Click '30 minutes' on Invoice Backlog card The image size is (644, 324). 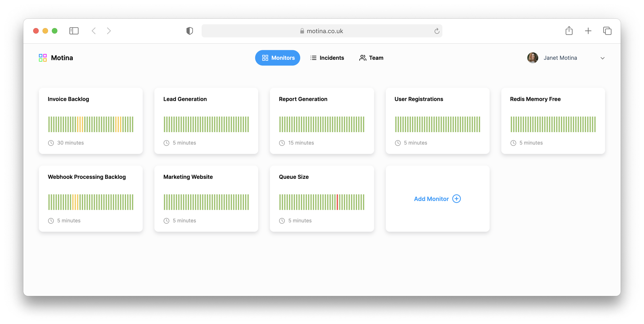click(x=70, y=143)
